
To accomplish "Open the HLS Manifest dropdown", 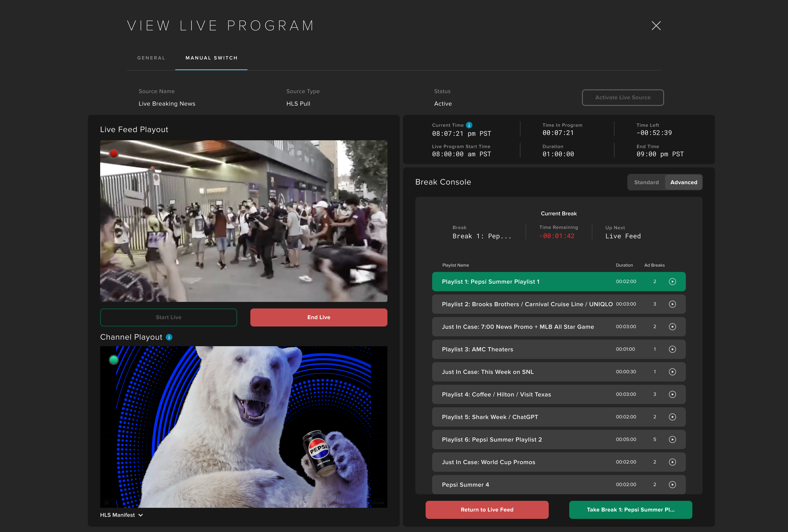I will (x=121, y=515).
